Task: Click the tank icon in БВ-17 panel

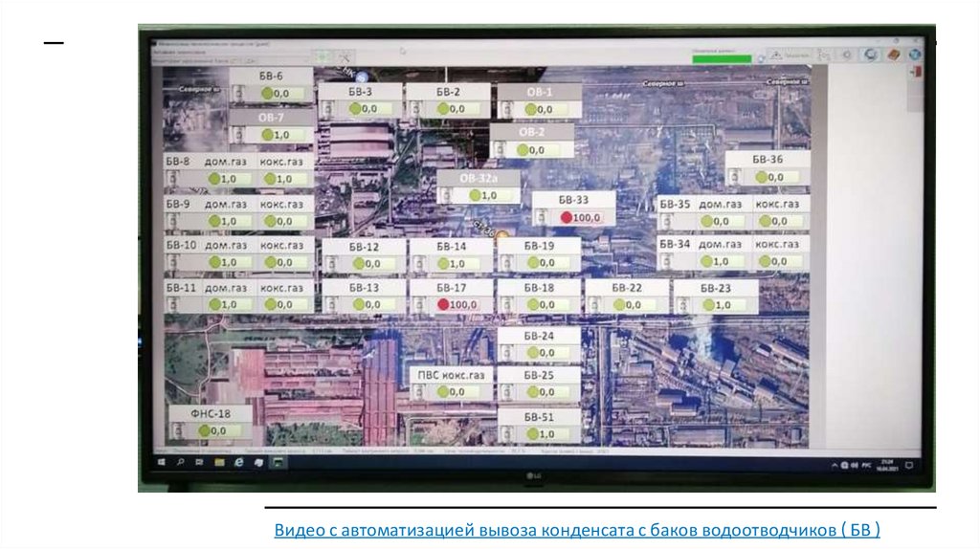Action: coord(419,305)
